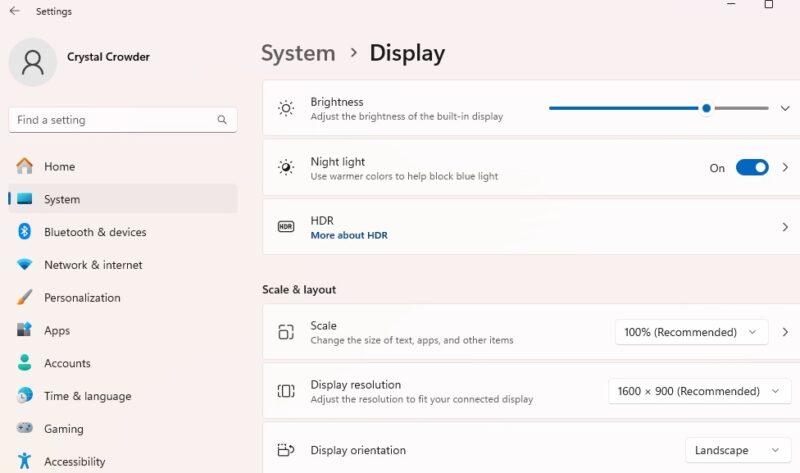Click the Display heading text
Viewport: 800px width, 473px height.
pyautogui.click(x=407, y=53)
